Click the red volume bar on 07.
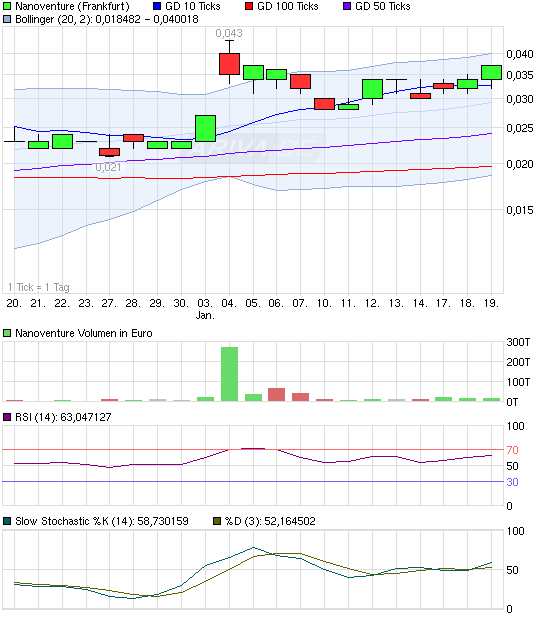The height and width of the screenshot is (631, 545). [300, 397]
